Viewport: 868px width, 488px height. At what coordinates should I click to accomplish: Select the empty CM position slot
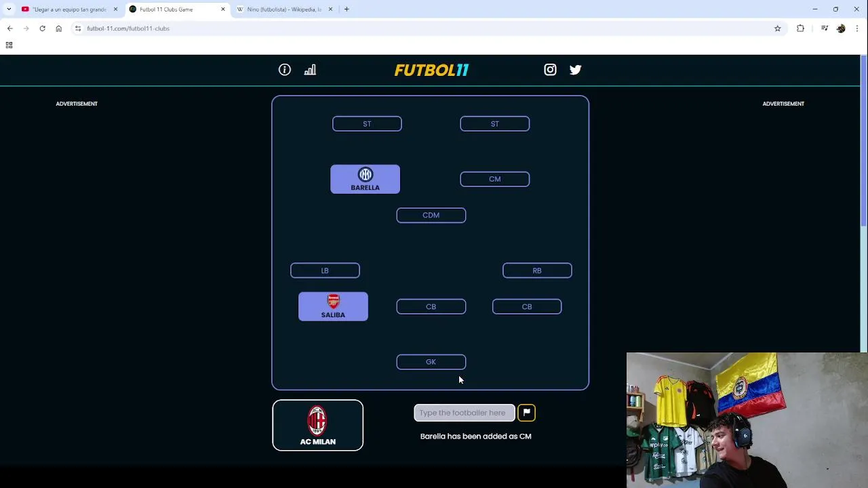(495, 179)
